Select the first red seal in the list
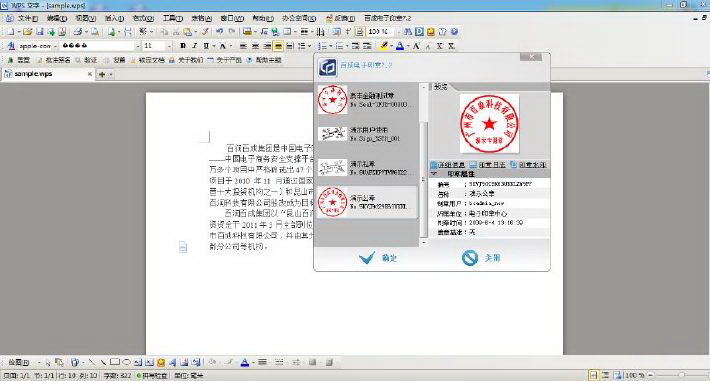710x381 pixels. tap(367, 100)
